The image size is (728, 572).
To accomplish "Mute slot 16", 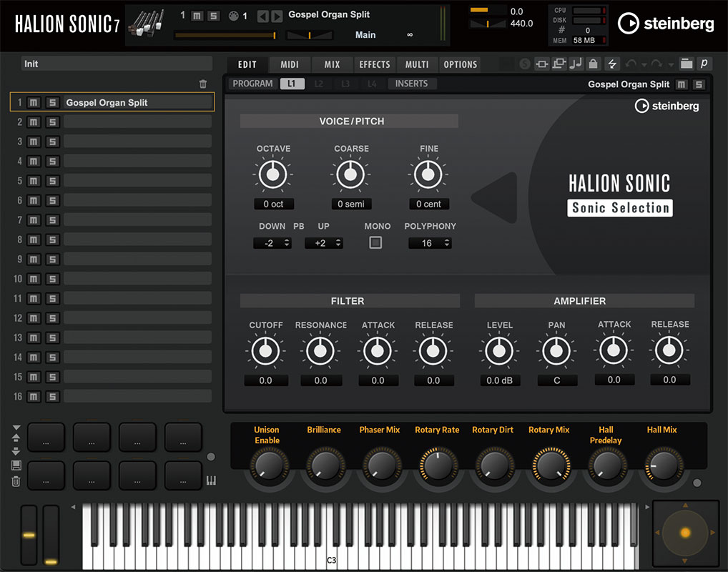I will (x=34, y=397).
